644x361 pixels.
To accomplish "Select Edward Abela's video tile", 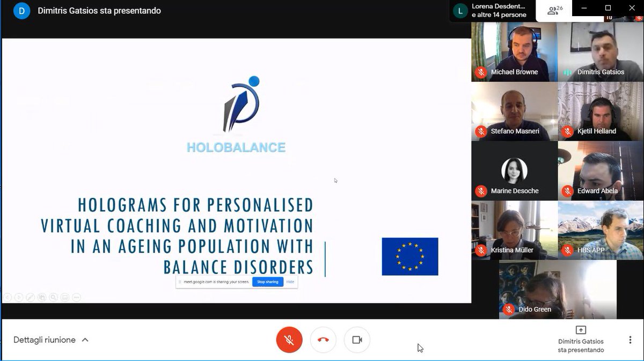I will [601, 171].
